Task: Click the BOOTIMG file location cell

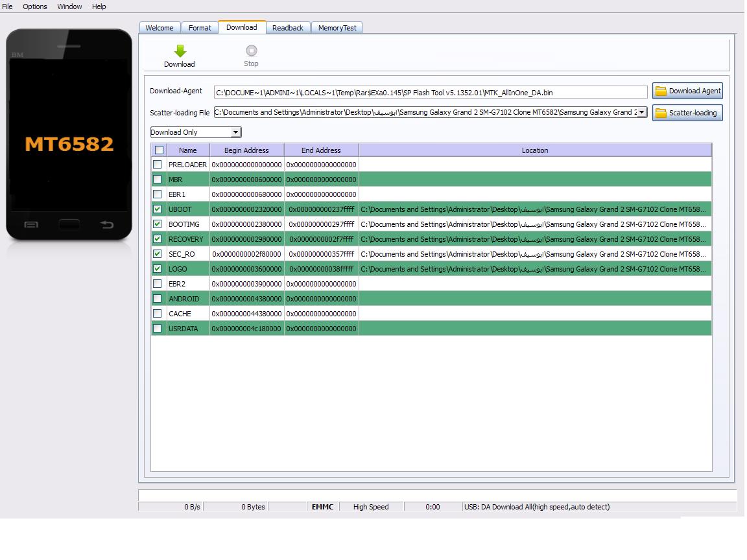Action: (x=535, y=224)
